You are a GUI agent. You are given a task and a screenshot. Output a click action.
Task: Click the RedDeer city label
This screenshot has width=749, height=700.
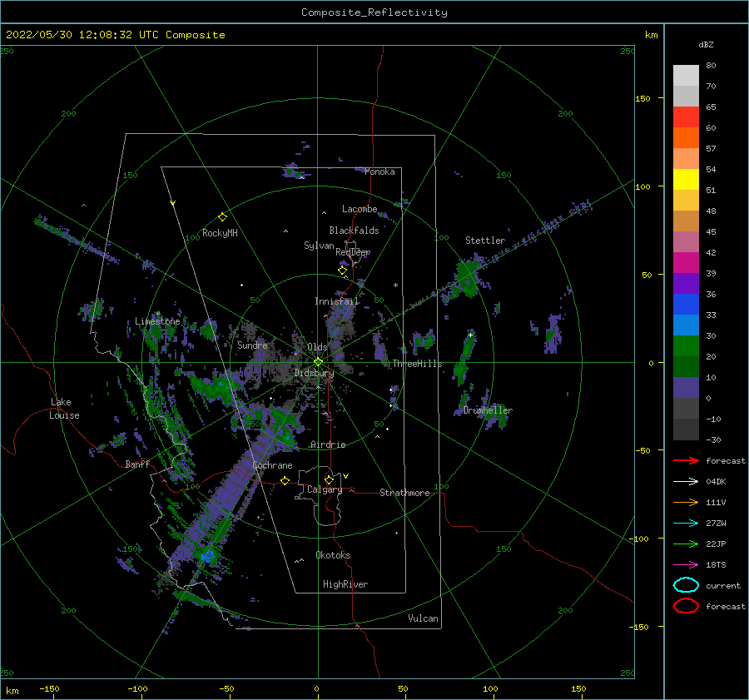coord(353,252)
